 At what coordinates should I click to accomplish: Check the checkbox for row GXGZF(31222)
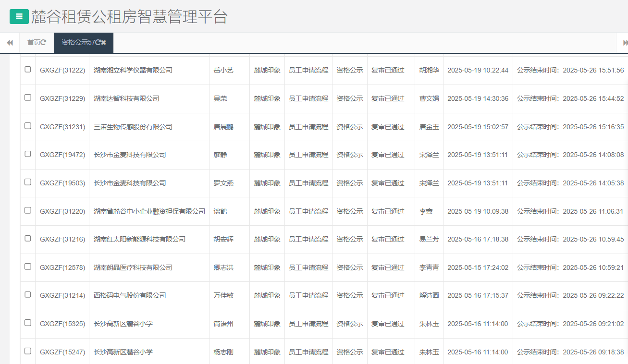click(27, 70)
